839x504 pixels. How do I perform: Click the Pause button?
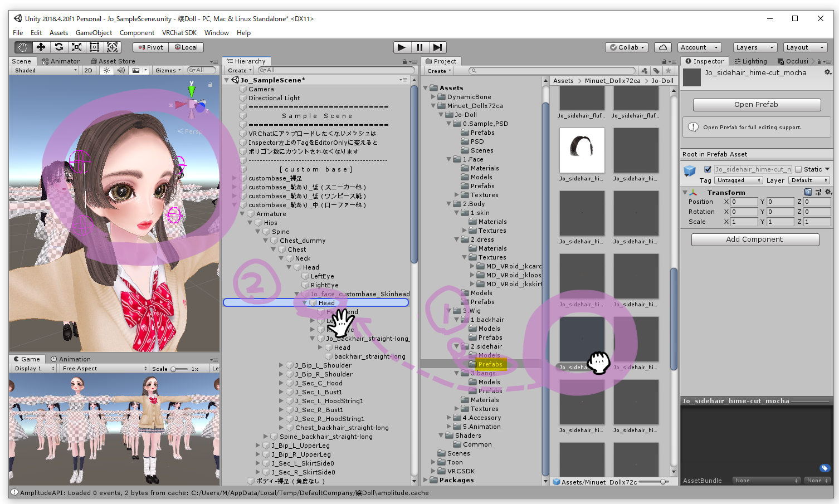pyautogui.click(x=419, y=47)
